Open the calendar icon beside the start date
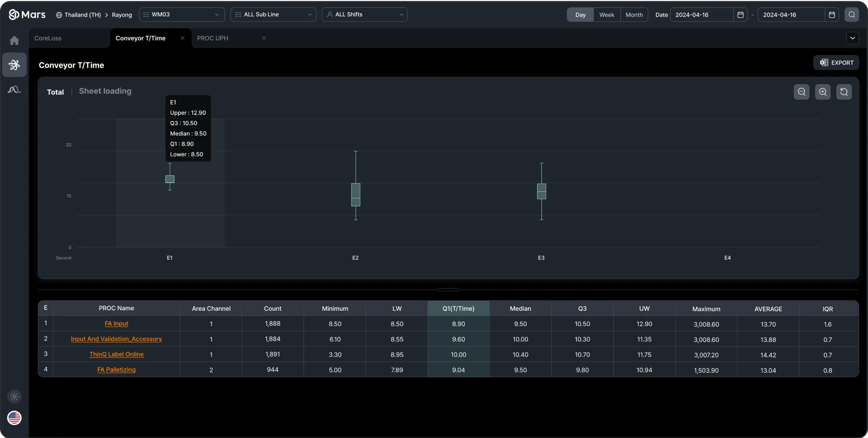This screenshot has width=868, height=438. point(740,14)
